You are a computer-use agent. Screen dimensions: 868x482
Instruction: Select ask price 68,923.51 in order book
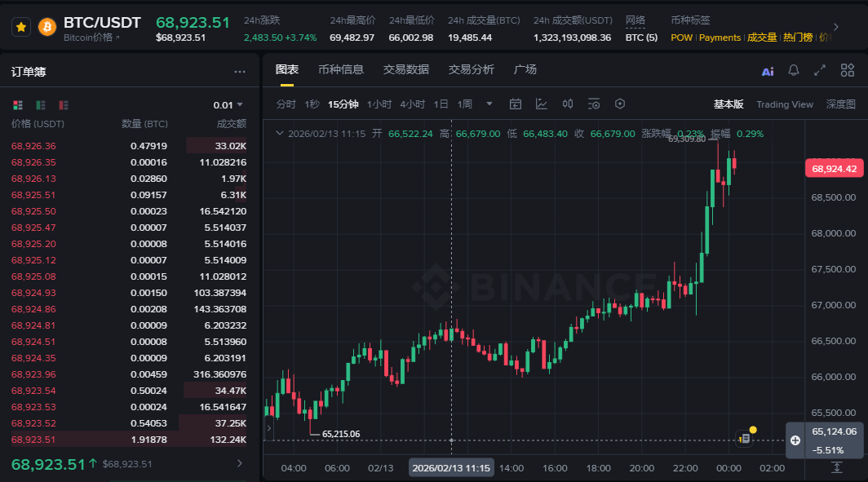33,440
